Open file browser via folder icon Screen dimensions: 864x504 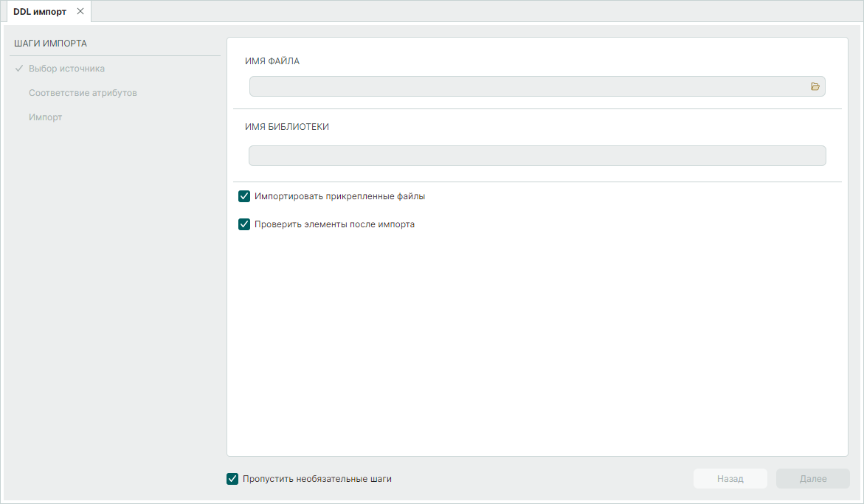click(815, 86)
